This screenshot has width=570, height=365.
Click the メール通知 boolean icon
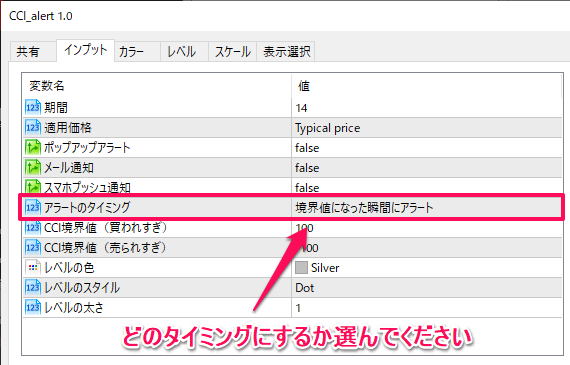click(33, 167)
